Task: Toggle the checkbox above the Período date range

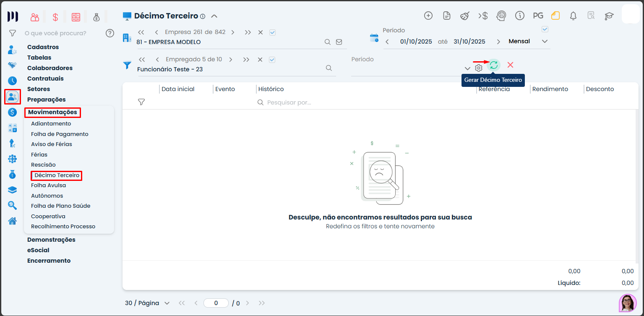Action: click(545, 29)
